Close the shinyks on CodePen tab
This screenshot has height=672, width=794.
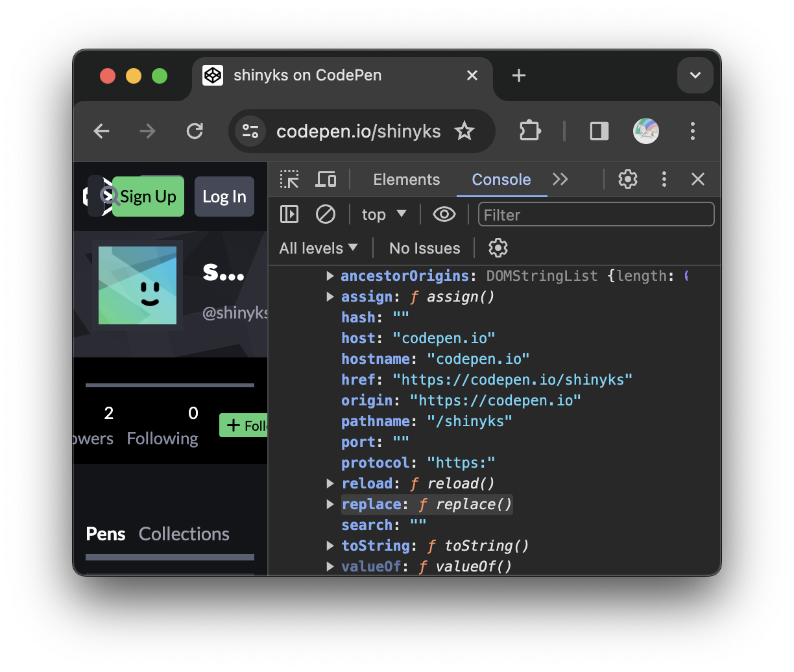(472, 75)
